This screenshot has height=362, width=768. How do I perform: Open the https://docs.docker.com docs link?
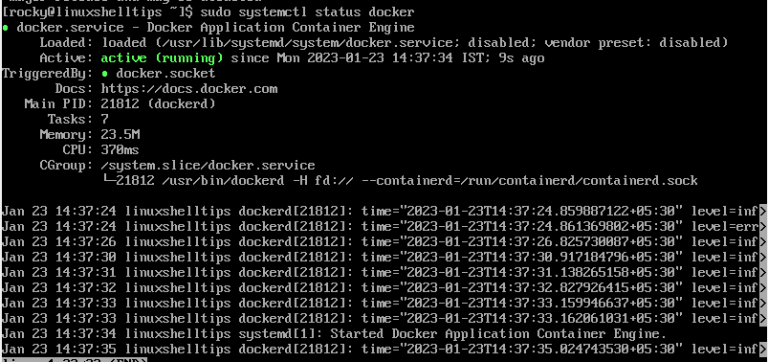pyautogui.click(x=189, y=89)
